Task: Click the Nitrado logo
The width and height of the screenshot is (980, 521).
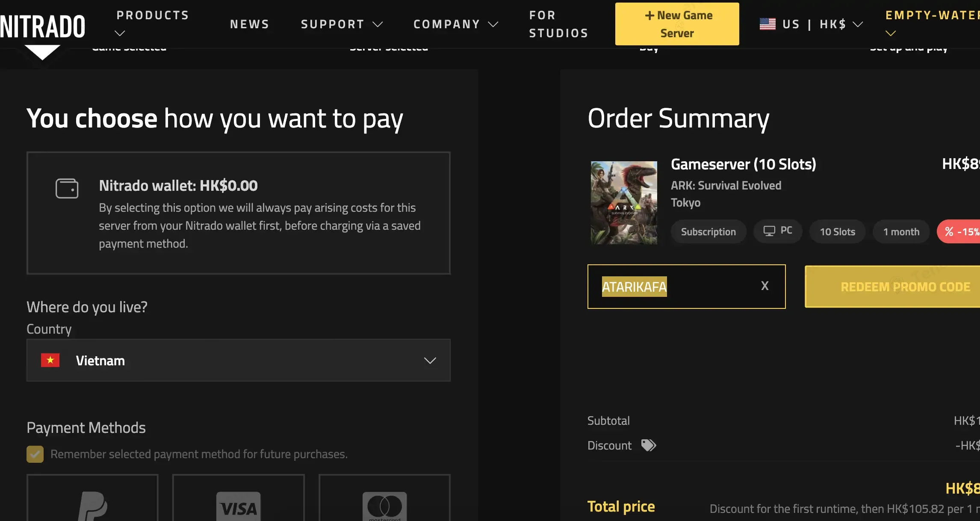Action: [x=42, y=27]
